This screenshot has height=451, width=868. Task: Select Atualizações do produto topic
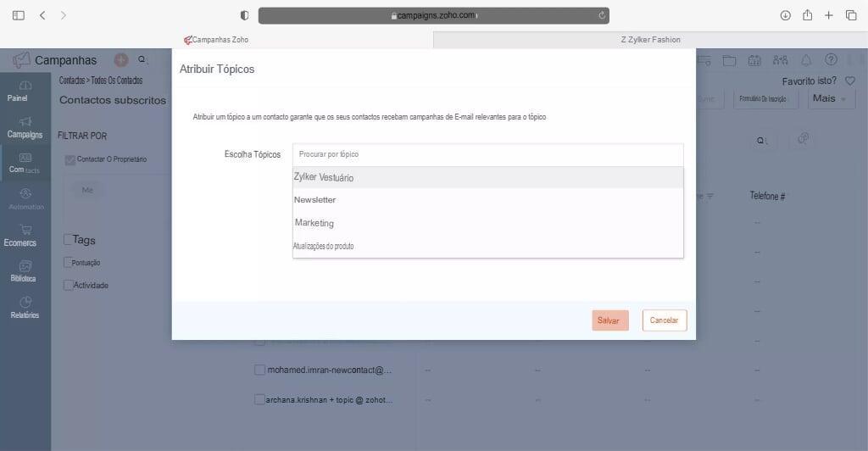click(x=487, y=246)
